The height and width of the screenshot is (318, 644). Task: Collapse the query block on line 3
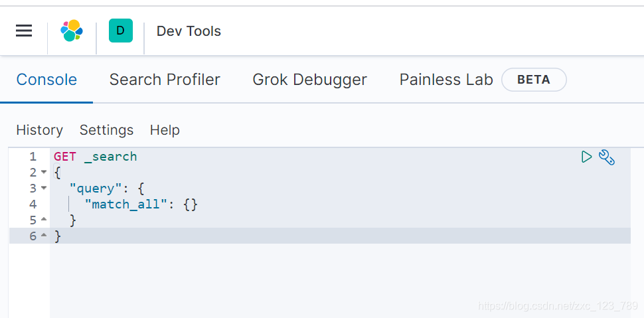pos(44,189)
